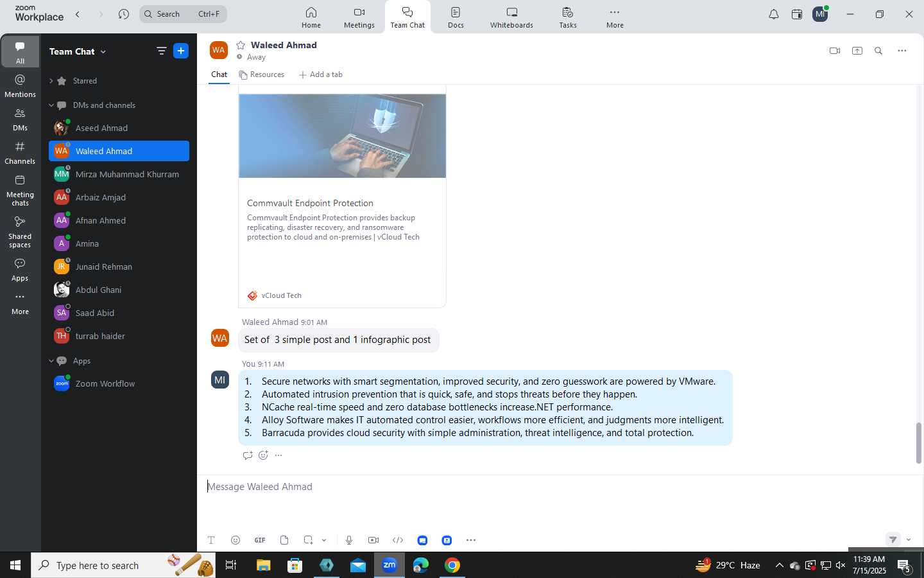
Task: Open the emoji picker in composer
Action: (235, 540)
